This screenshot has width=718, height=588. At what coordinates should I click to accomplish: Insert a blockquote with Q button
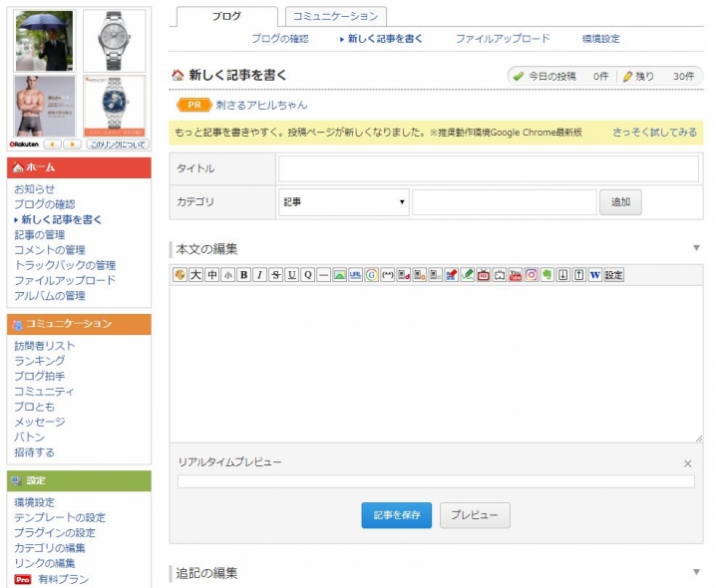coord(308,275)
